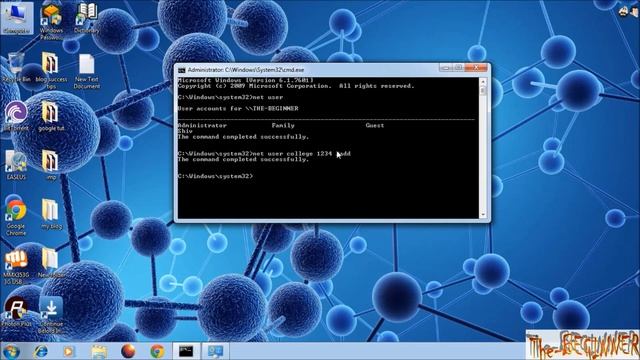Close the Administrator cmd.exe window
Viewport: 640px width, 360px height.
(x=476, y=67)
